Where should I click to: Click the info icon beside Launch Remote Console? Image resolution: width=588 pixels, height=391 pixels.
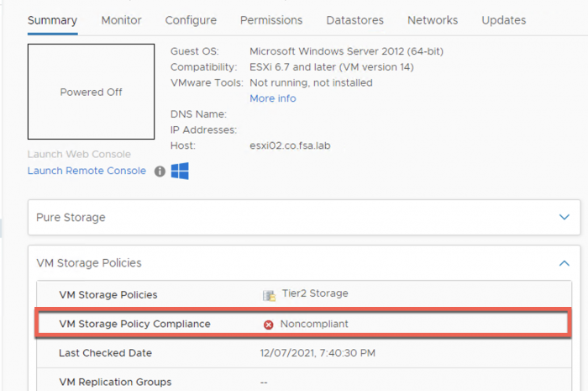click(160, 172)
